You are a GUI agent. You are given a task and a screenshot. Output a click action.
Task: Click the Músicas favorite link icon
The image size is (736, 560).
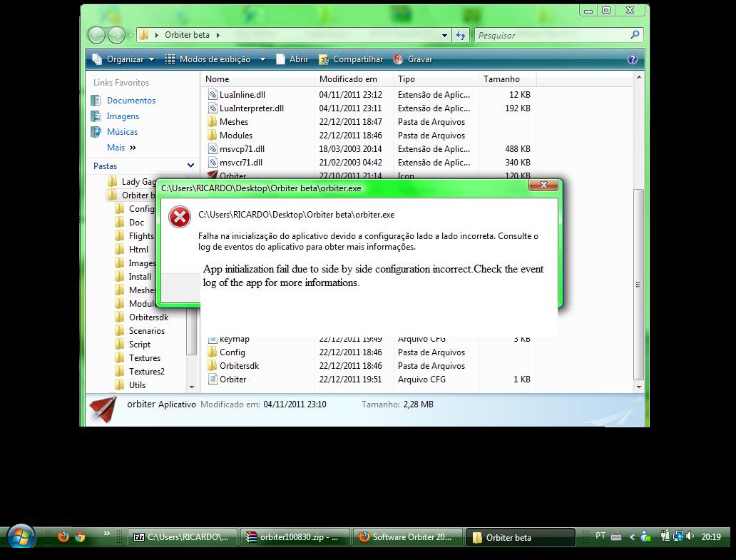click(96, 132)
